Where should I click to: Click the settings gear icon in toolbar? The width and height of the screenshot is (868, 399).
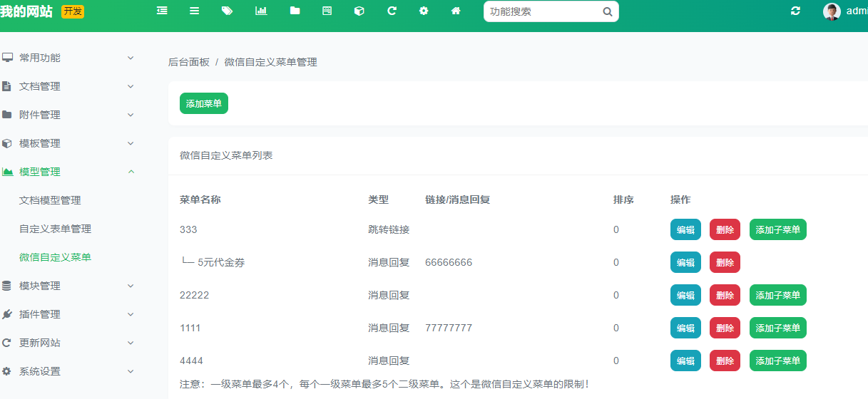(x=424, y=11)
